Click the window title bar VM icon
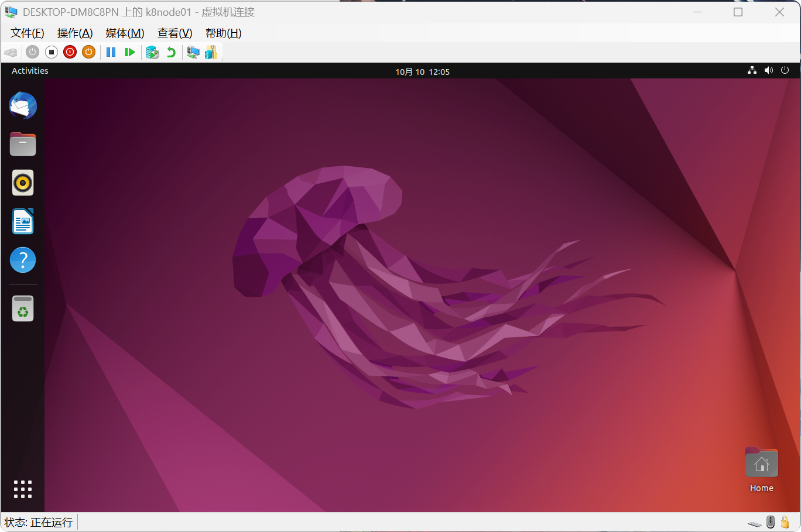801x532 pixels. (x=11, y=12)
